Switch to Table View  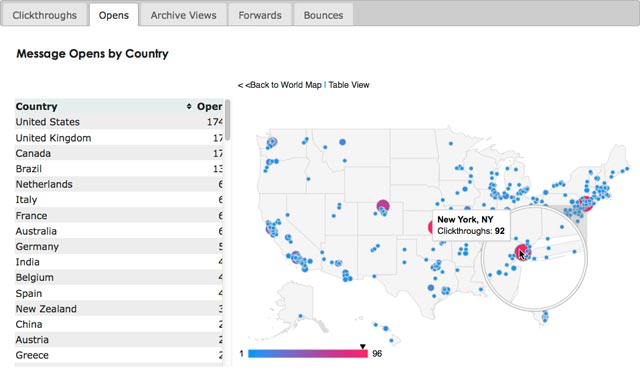point(349,85)
